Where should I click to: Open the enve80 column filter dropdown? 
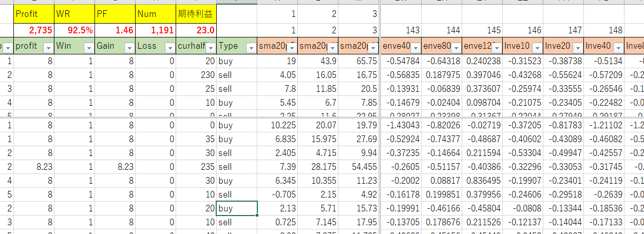click(456, 47)
